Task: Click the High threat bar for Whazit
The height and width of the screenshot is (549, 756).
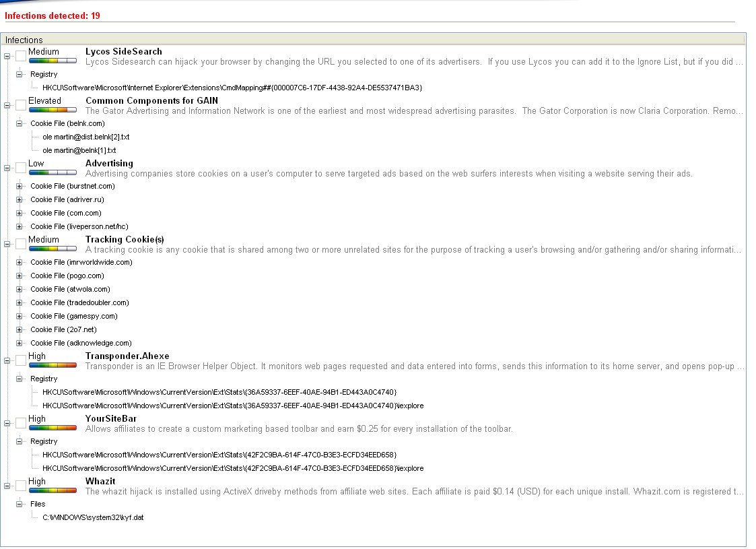Action: 53,490
